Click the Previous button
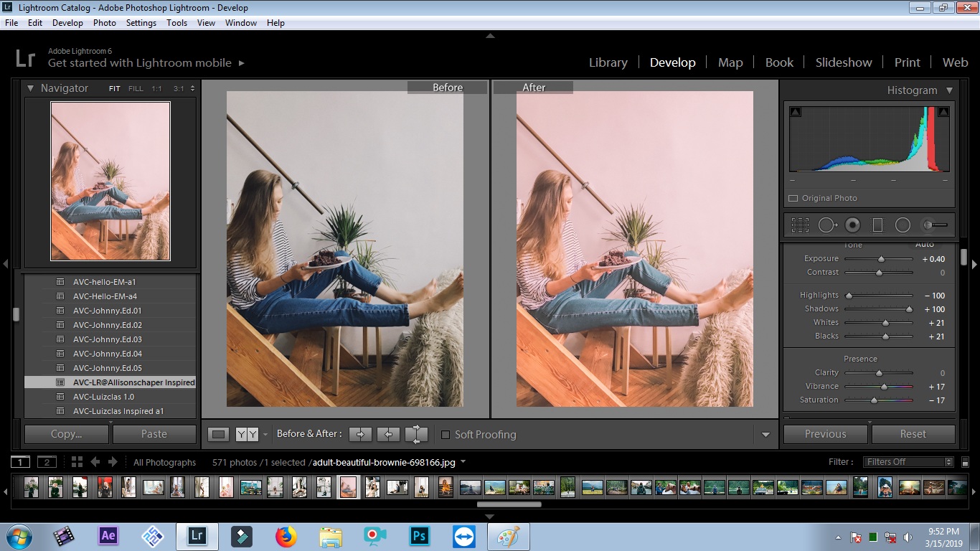This screenshot has width=980, height=551. click(x=826, y=434)
